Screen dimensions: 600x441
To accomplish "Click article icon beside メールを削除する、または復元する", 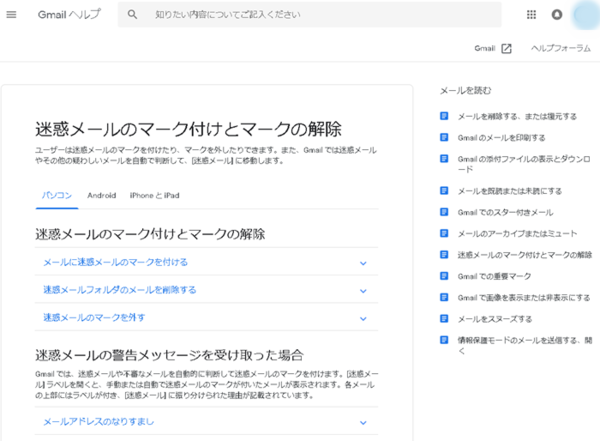I will (x=444, y=116).
